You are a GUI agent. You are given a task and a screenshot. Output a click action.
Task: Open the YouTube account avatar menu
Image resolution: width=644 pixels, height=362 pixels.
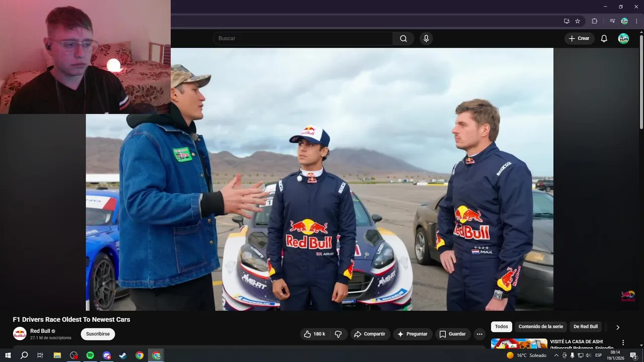point(623,39)
